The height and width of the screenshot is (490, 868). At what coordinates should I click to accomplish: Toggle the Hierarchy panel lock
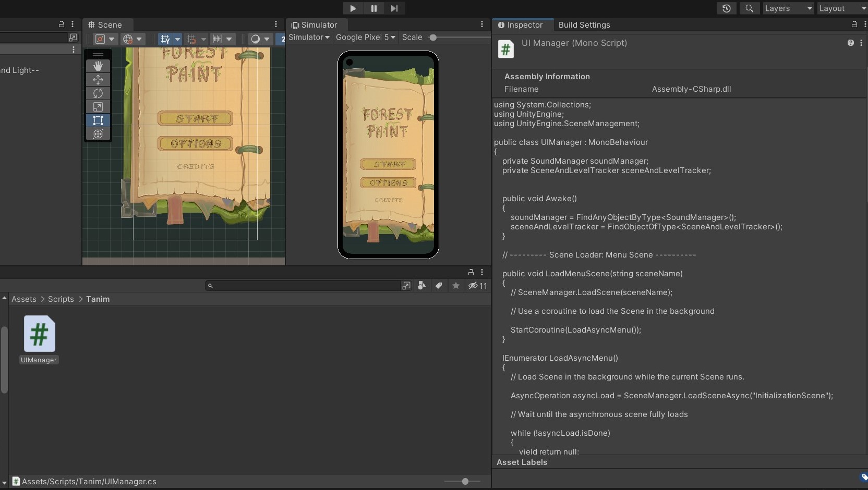[x=62, y=24]
